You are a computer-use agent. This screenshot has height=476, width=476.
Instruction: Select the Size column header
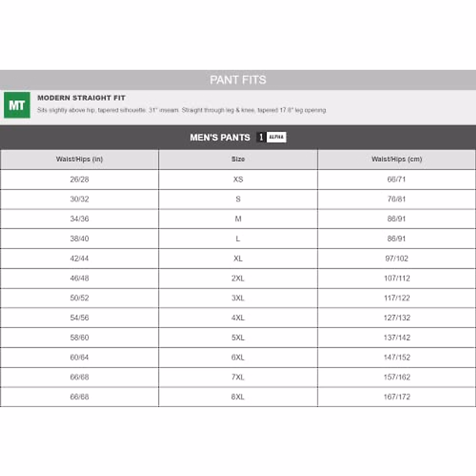pyautogui.click(x=238, y=159)
